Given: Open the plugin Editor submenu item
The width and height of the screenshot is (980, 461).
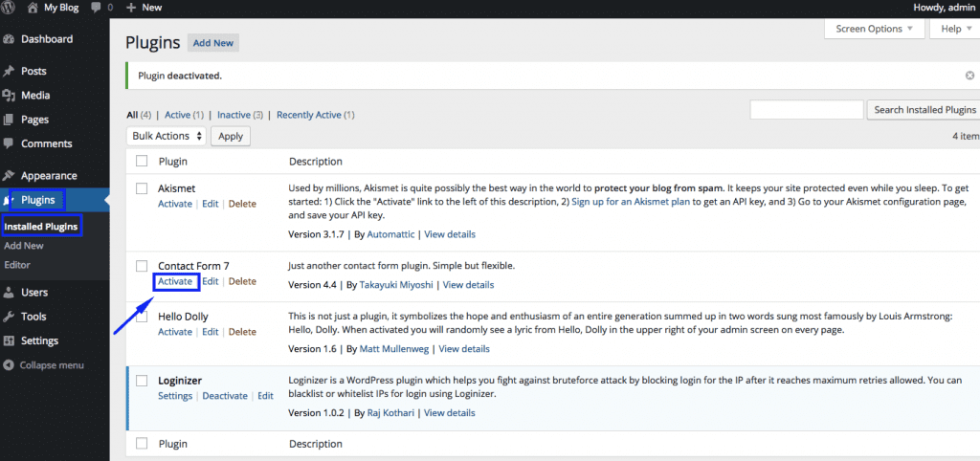Looking at the screenshot, I should [x=17, y=265].
